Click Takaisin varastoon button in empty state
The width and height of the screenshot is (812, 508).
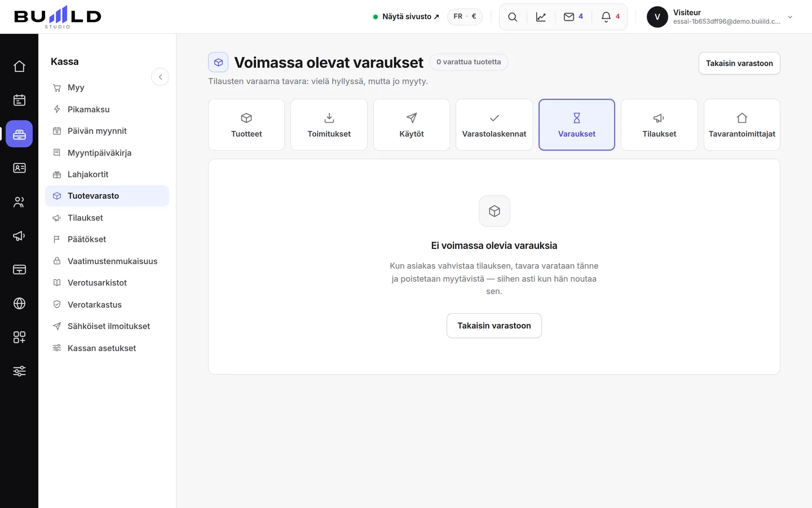point(494,326)
